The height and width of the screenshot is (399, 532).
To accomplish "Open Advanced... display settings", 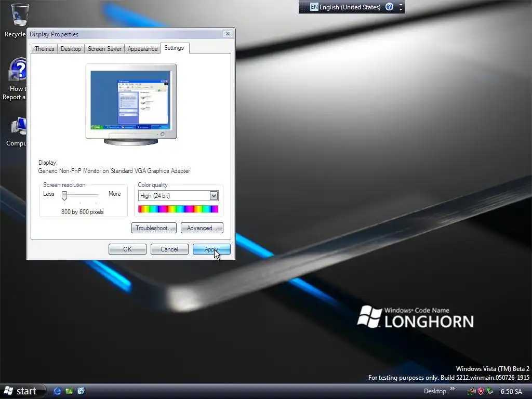I will coord(202,228).
